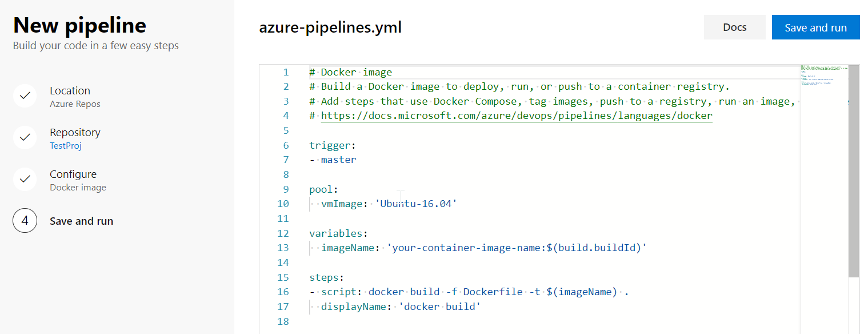Open the docs.microsoft.com docker link
Viewport: 868px width, 334px height.
[517, 116]
